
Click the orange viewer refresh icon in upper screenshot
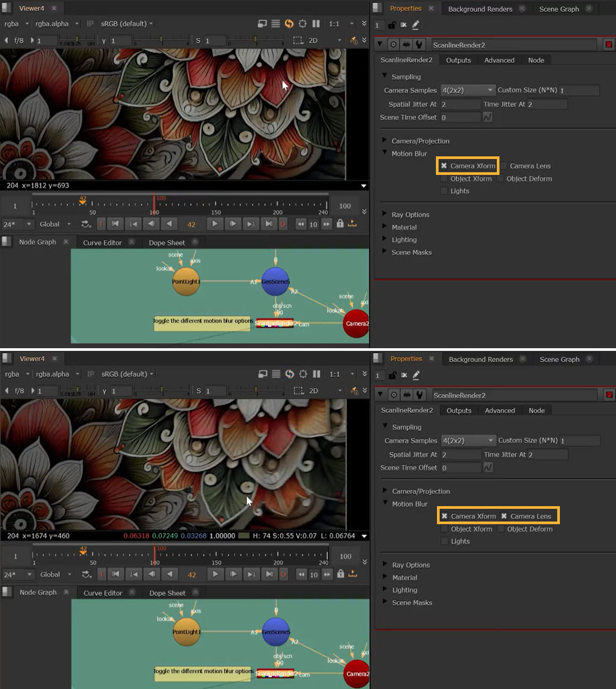(289, 23)
